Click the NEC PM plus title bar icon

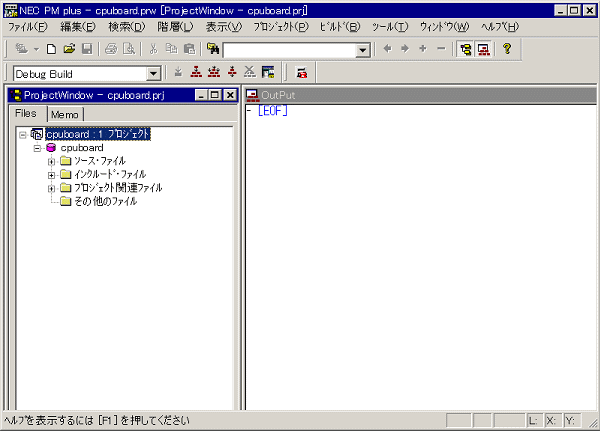click(x=11, y=11)
